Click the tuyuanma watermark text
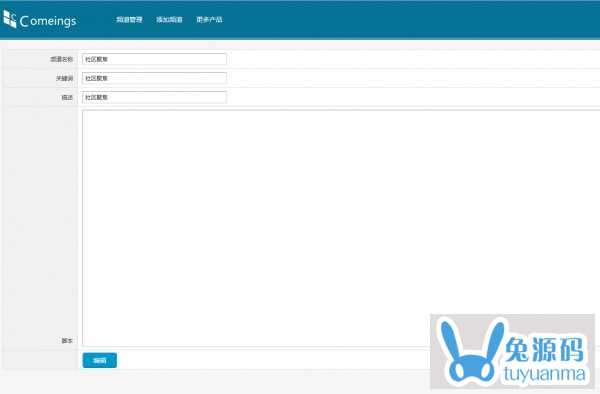The height and width of the screenshot is (394, 600). (x=544, y=374)
